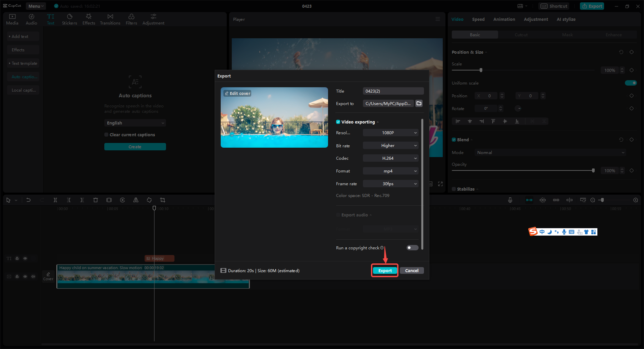Click Create to generate auto captions
Viewport: 644px width, 349px height.
135,147
